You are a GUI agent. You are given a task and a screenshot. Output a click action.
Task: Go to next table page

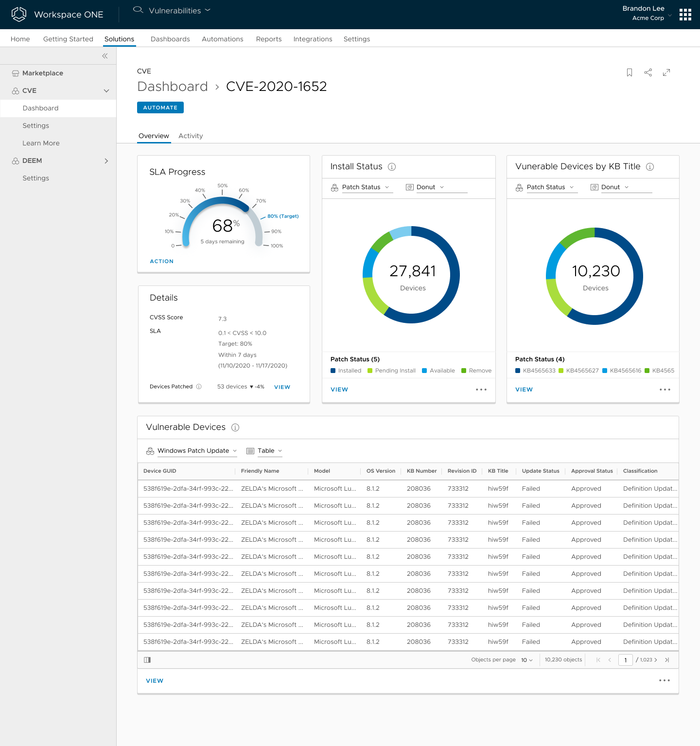(656, 660)
